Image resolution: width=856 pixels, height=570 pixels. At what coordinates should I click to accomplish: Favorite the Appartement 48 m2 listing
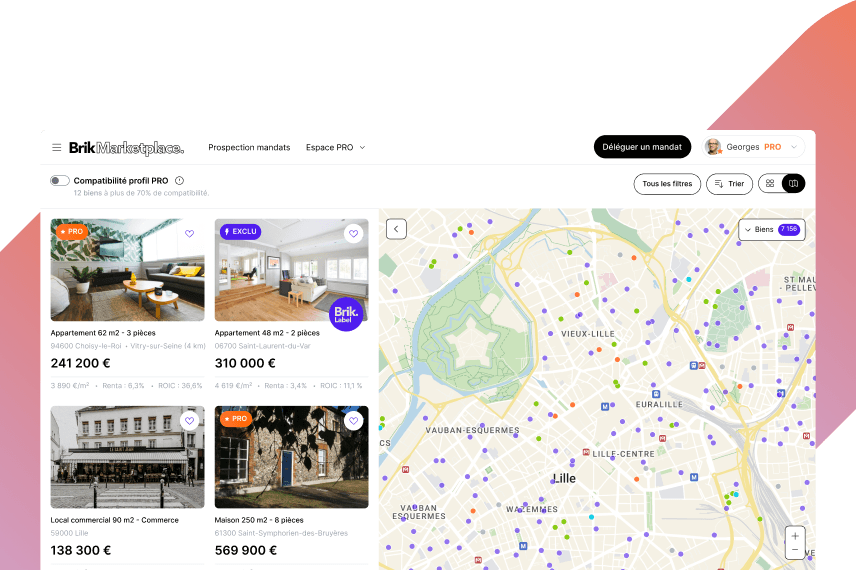point(354,234)
